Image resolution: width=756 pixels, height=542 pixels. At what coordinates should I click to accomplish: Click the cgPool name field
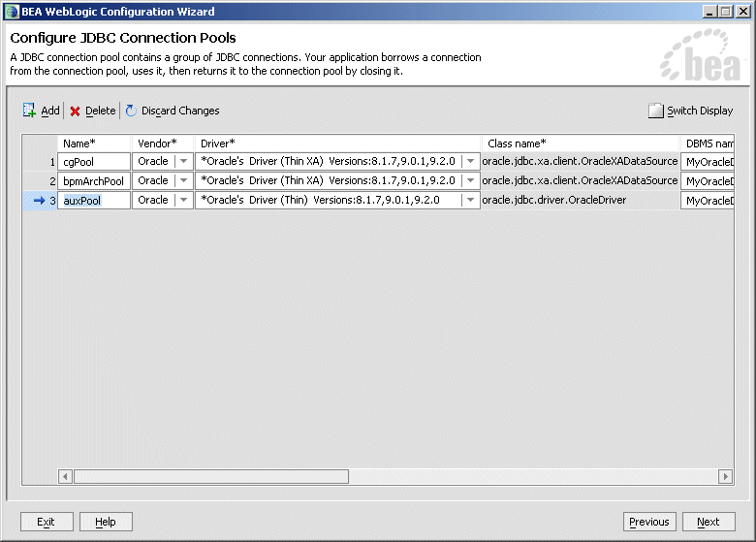click(94, 162)
